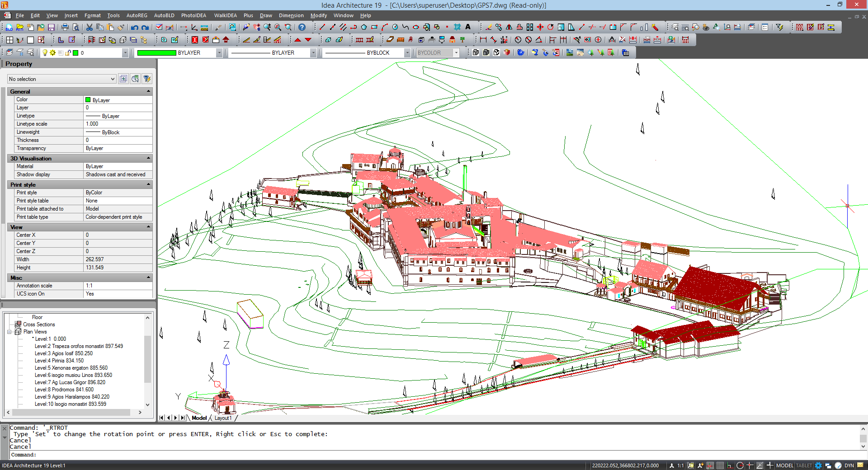Switch to the Layout1 tab
This screenshot has height=470, width=868.
(x=223, y=418)
